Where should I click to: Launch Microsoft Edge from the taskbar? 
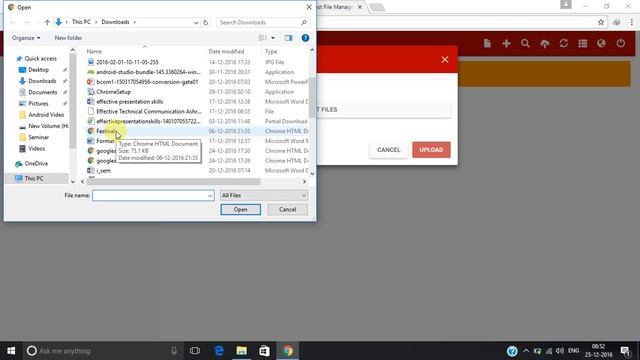[x=219, y=351]
